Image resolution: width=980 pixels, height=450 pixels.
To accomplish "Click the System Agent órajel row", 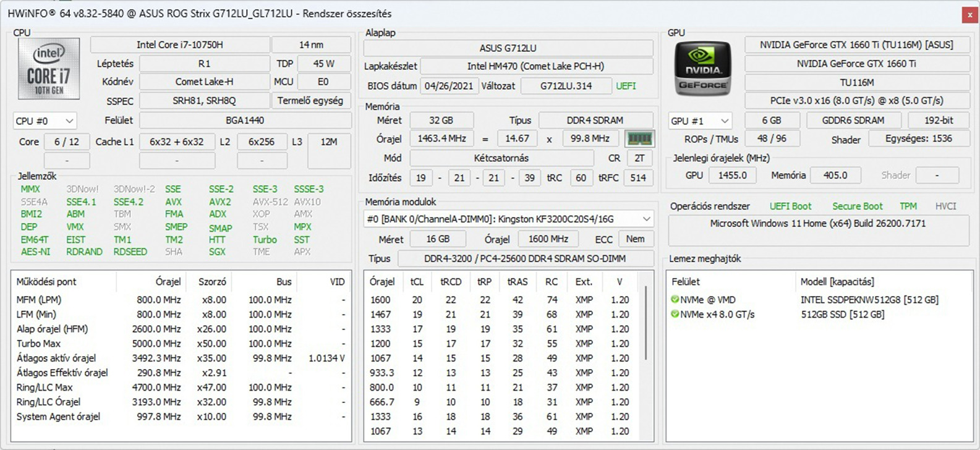I will tap(181, 417).
